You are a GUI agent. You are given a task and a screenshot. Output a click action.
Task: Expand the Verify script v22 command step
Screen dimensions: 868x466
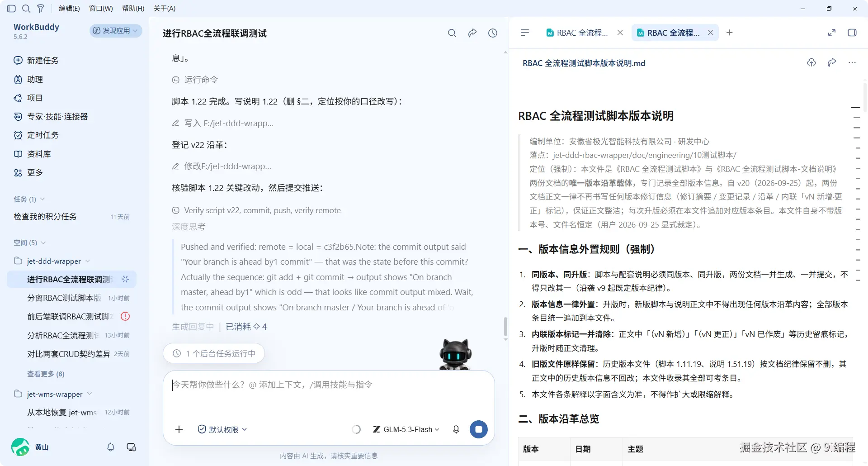click(x=256, y=210)
